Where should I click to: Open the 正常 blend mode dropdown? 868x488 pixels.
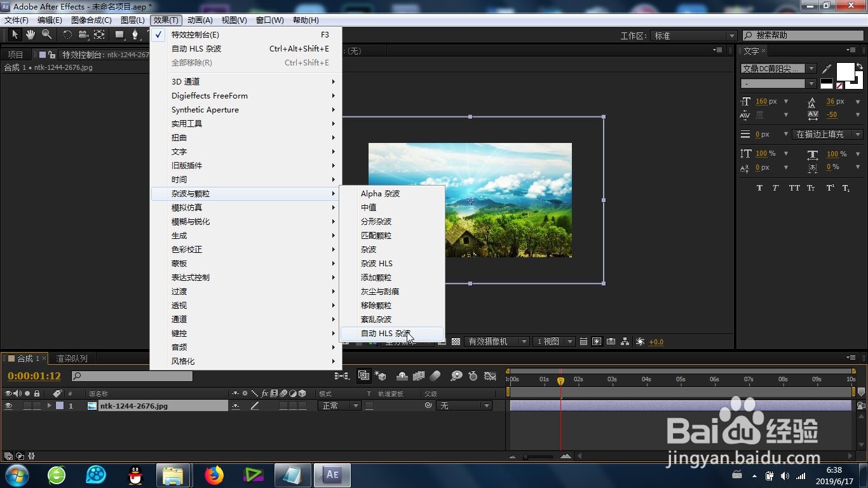(339, 405)
